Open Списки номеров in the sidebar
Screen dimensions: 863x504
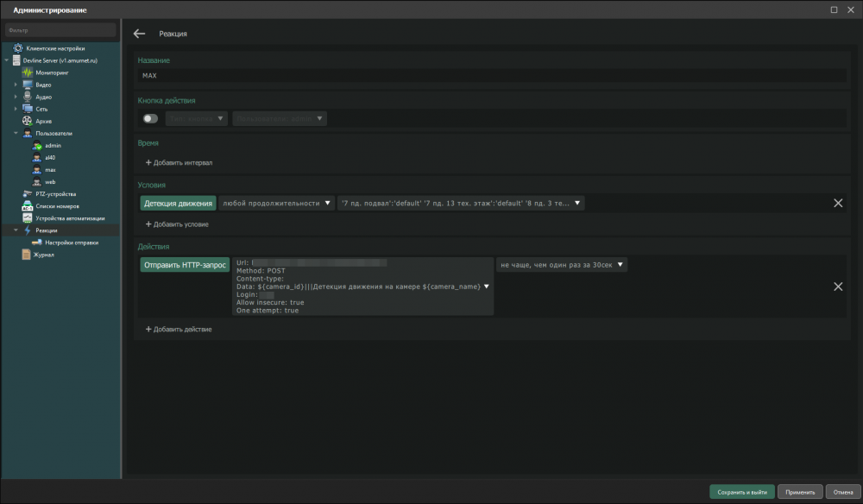tap(57, 206)
